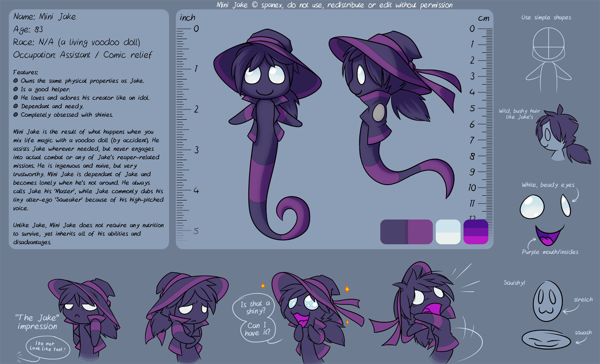This screenshot has height=364, width=600.
Task: Pick the dark grayish-purple palette swatch
Action: (393, 232)
